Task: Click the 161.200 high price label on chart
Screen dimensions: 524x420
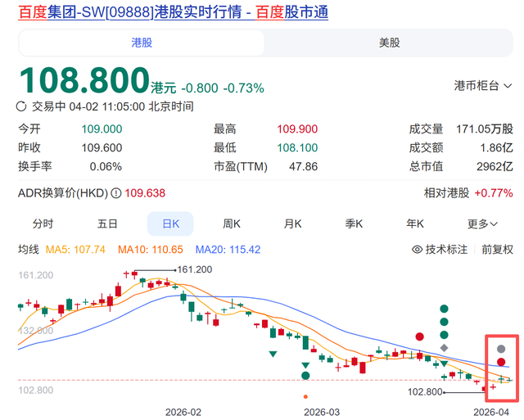Action: point(194,269)
